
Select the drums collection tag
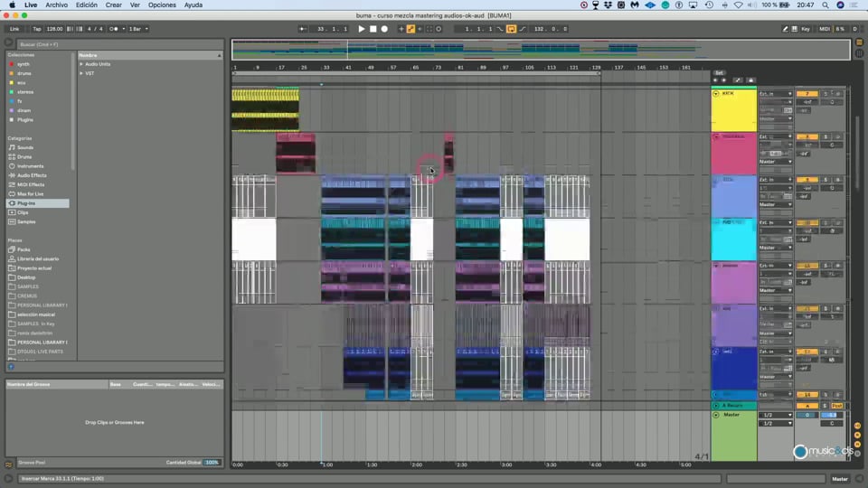point(24,73)
